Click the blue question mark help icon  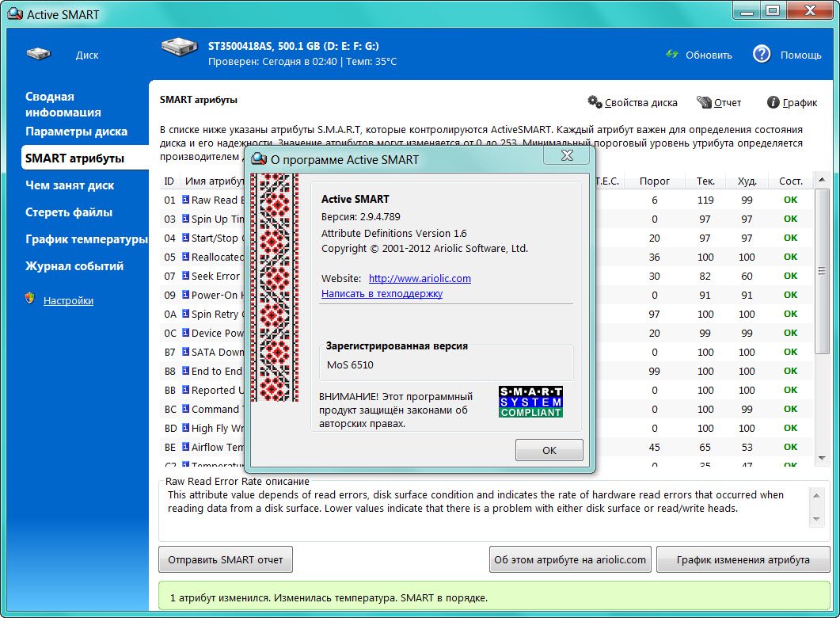tap(762, 54)
